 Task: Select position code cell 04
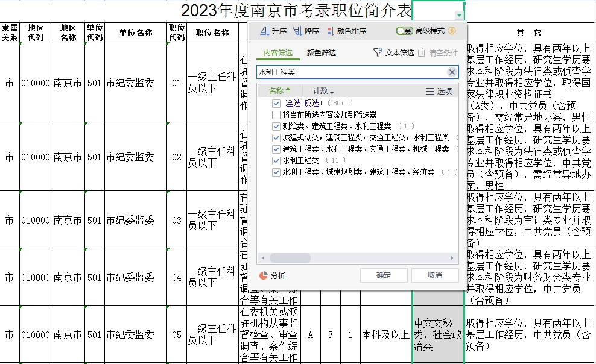[x=177, y=277]
